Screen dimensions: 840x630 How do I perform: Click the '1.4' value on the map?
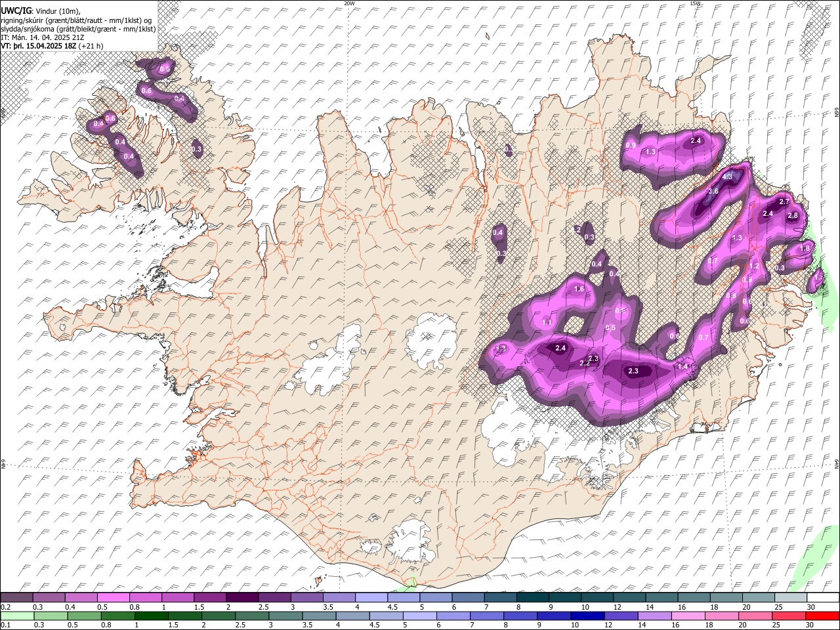tap(683, 367)
